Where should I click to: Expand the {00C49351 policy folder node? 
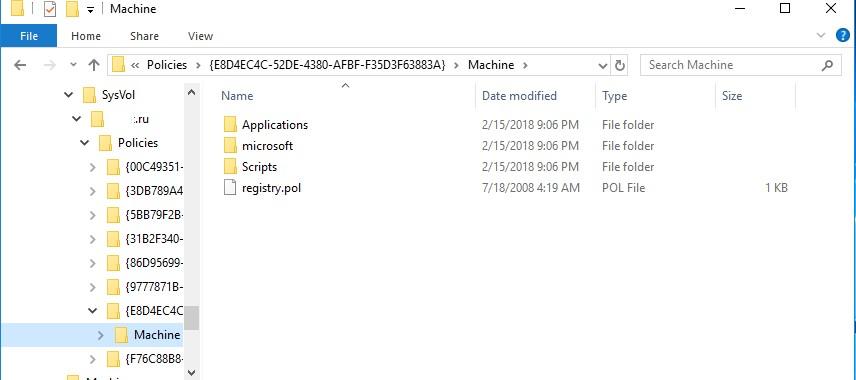(x=93, y=167)
